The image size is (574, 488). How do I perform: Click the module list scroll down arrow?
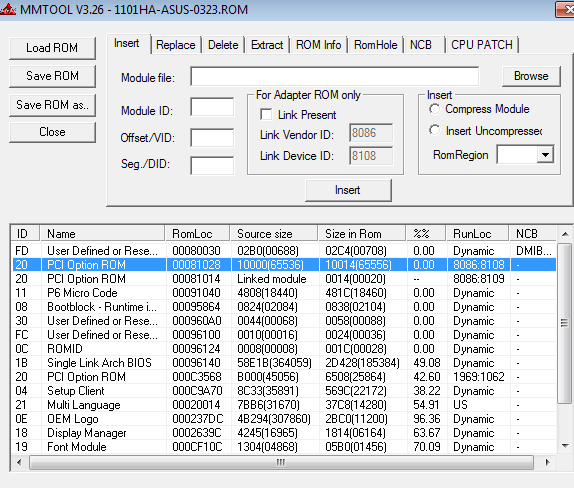[565, 446]
